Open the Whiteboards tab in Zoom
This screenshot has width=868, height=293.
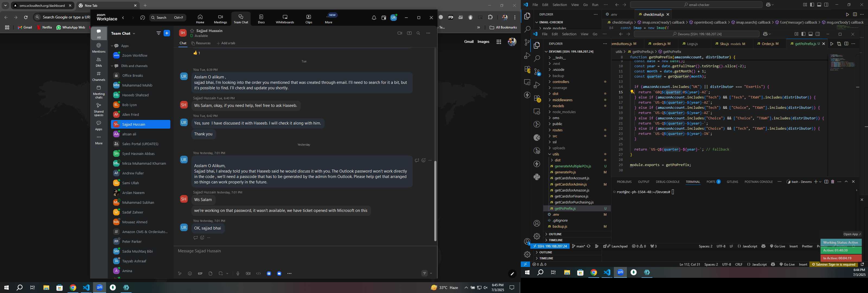point(285,19)
